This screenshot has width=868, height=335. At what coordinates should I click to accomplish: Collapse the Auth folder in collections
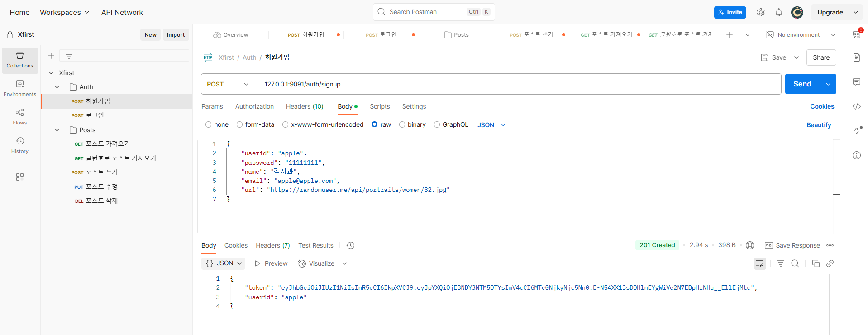point(57,87)
